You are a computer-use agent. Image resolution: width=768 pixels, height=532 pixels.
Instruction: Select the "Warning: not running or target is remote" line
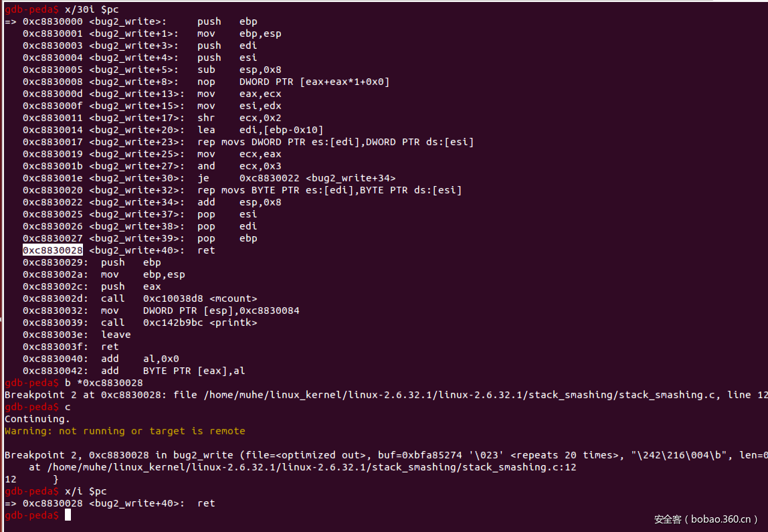click(x=124, y=431)
